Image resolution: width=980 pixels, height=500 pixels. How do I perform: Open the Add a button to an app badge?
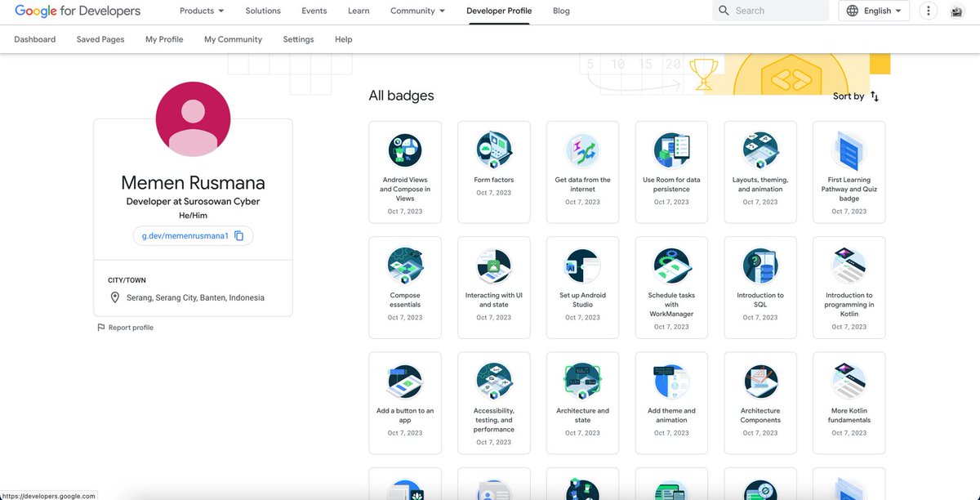405,403
